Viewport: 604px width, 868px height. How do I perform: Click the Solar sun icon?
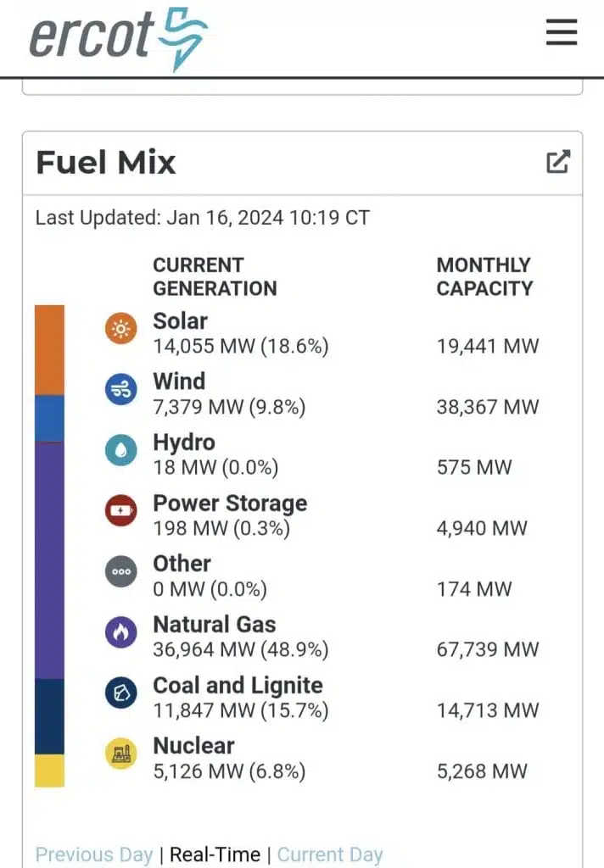coord(121,329)
